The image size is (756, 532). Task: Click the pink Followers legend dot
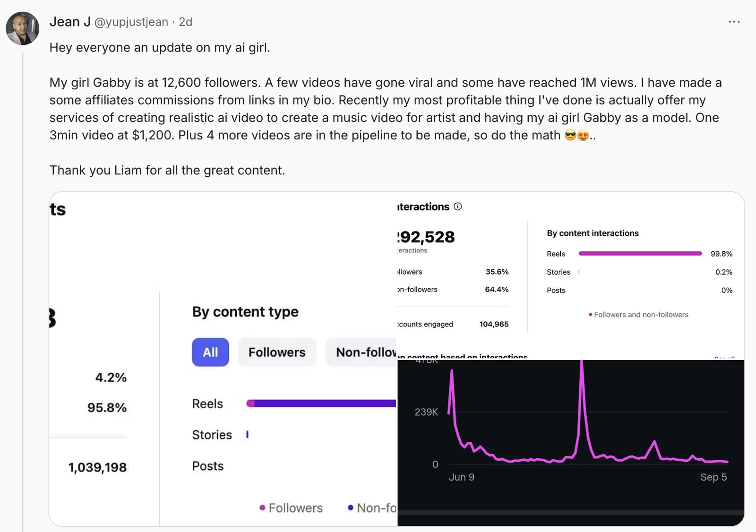pos(262,508)
